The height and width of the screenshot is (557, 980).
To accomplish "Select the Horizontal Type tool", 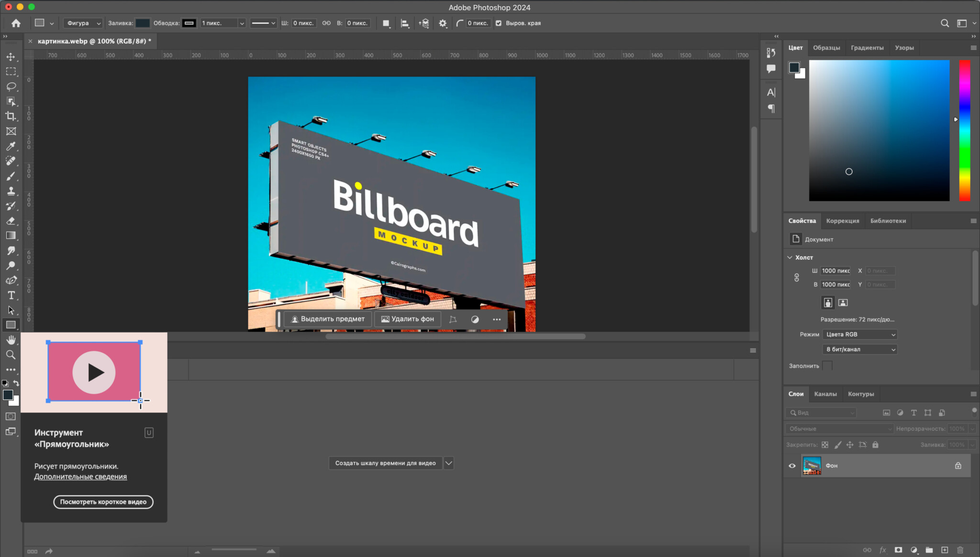I will (x=11, y=295).
